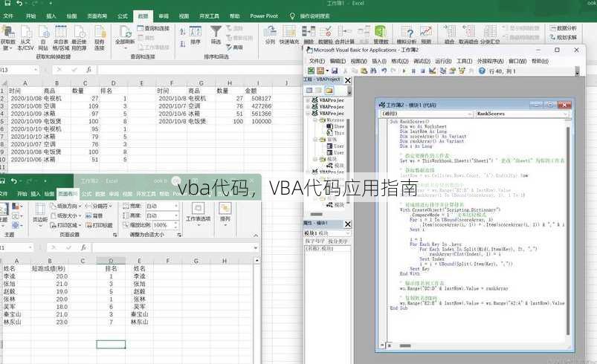Screen dimensions: 597x364
Task: Click the Save icon in the top Excel window
Action: click(x=7, y=4)
